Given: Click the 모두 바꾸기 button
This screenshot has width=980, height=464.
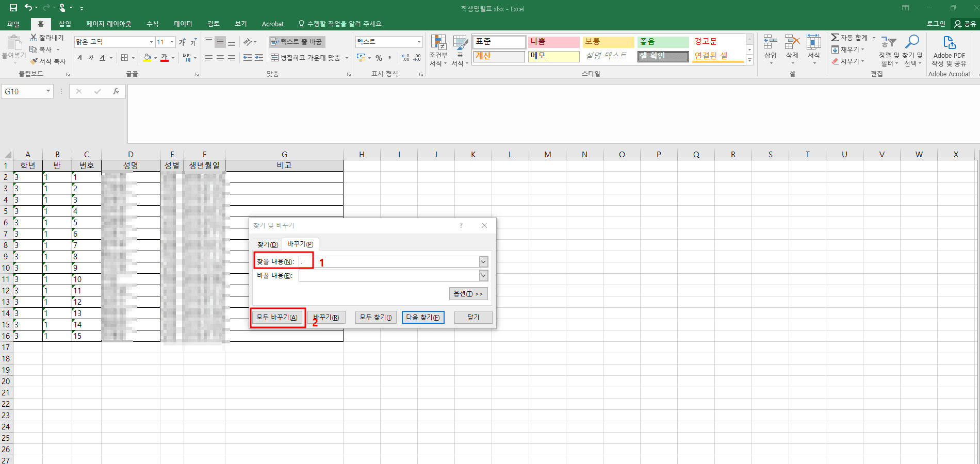Looking at the screenshot, I should 277,317.
